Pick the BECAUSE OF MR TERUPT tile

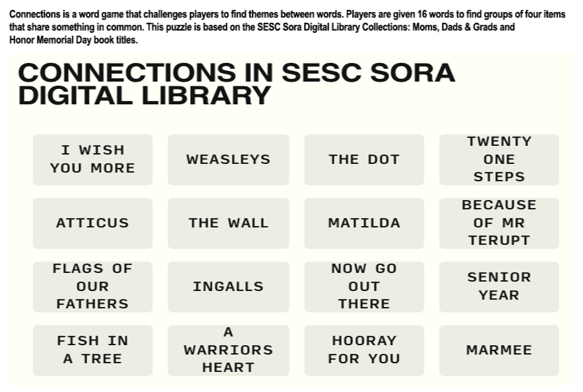499,223
